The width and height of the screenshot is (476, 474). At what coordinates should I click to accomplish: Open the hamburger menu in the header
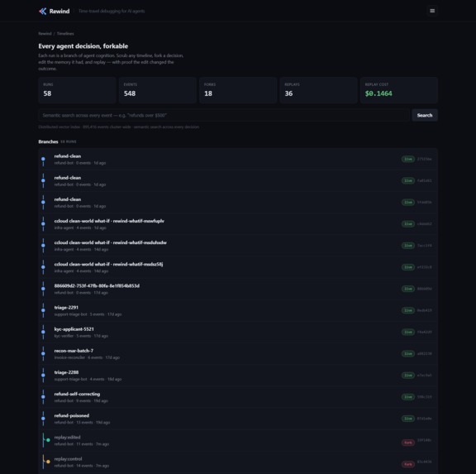click(432, 11)
